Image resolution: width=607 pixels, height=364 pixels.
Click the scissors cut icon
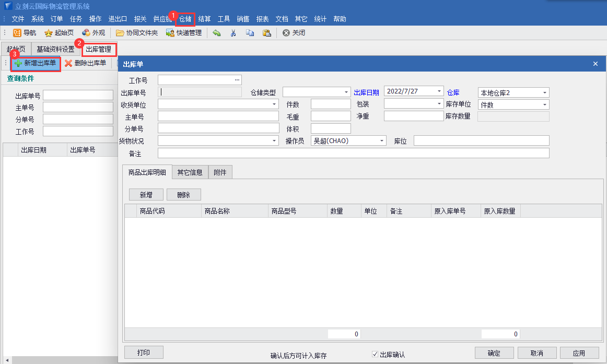click(x=233, y=33)
